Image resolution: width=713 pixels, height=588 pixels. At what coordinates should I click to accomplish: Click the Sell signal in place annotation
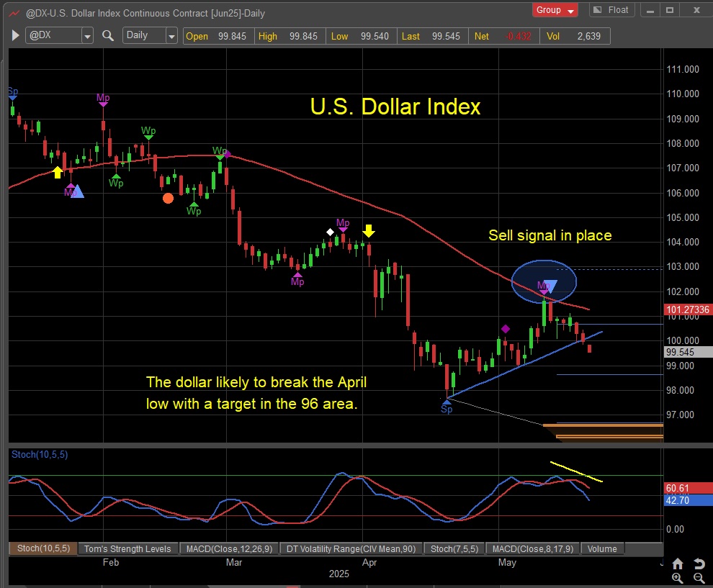click(x=550, y=235)
